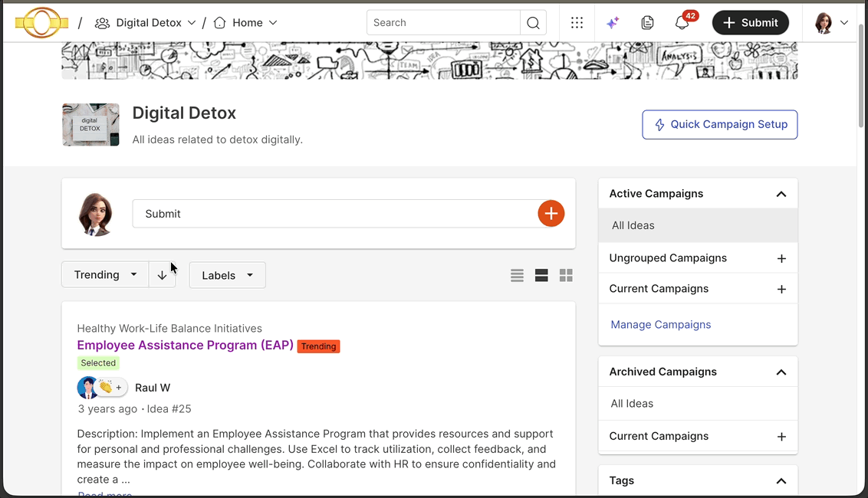Switch to grid tile view

tap(566, 275)
